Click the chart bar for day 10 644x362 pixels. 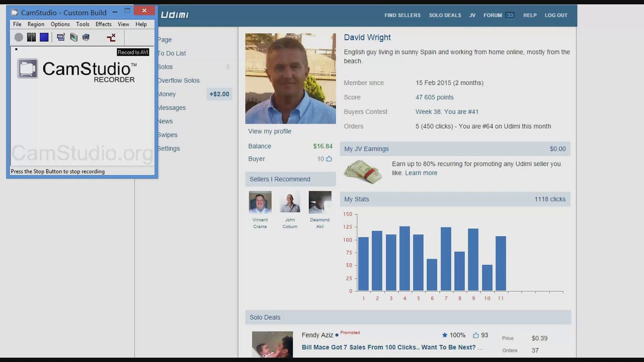pos(487,278)
